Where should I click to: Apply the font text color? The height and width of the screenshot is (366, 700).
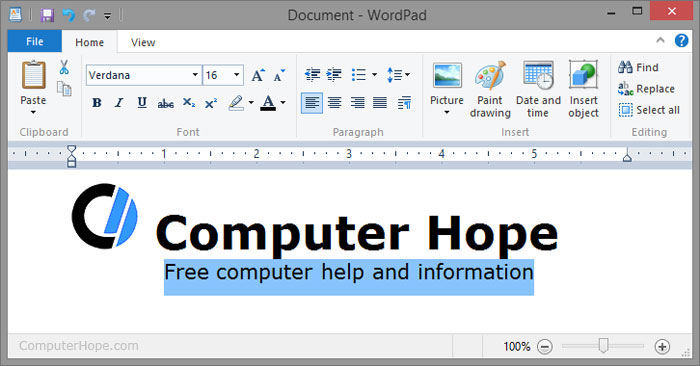point(268,103)
